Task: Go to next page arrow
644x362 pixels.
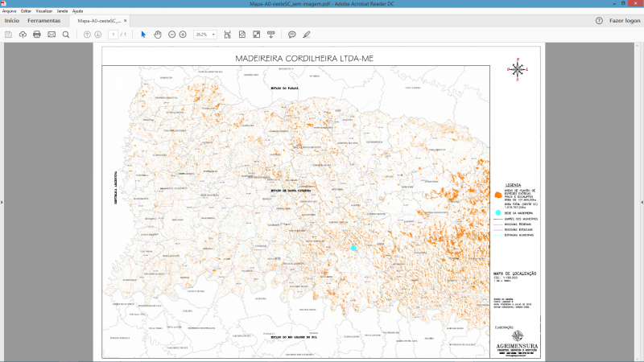Action: (97, 35)
